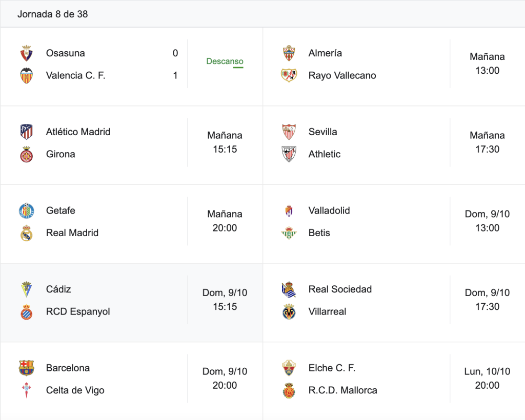Click the Betis club crest
Image resolution: width=525 pixels, height=420 pixels.
(289, 233)
